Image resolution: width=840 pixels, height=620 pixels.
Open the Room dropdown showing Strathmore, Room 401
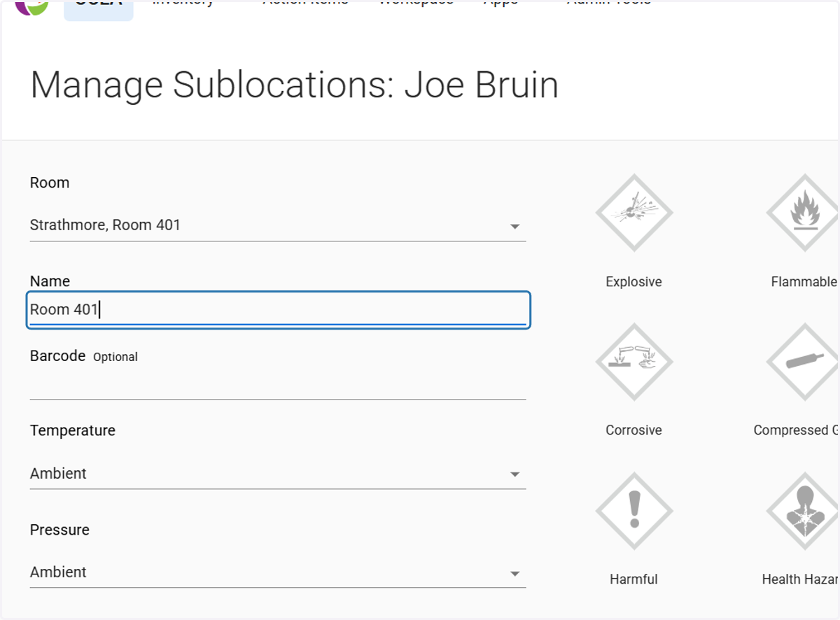point(278,225)
